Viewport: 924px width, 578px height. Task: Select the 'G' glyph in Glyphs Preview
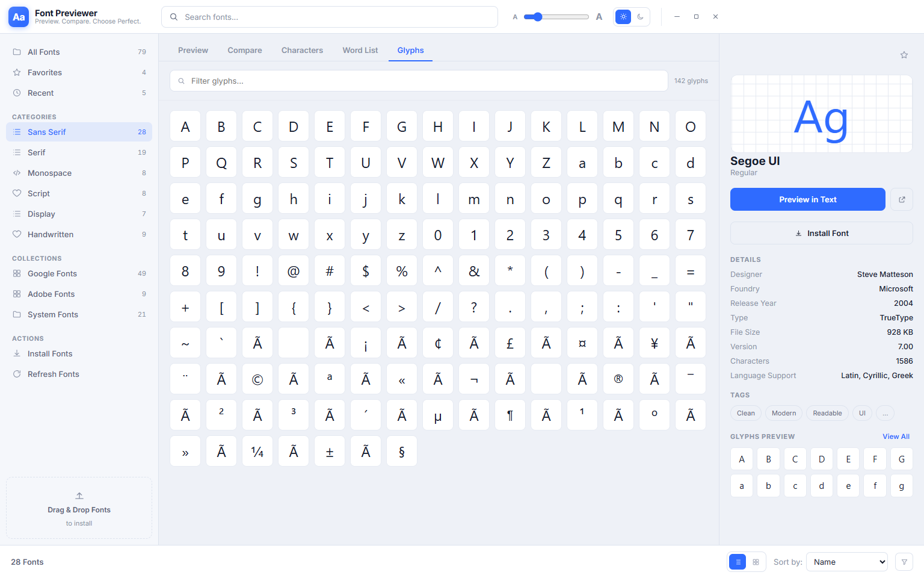click(901, 459)
